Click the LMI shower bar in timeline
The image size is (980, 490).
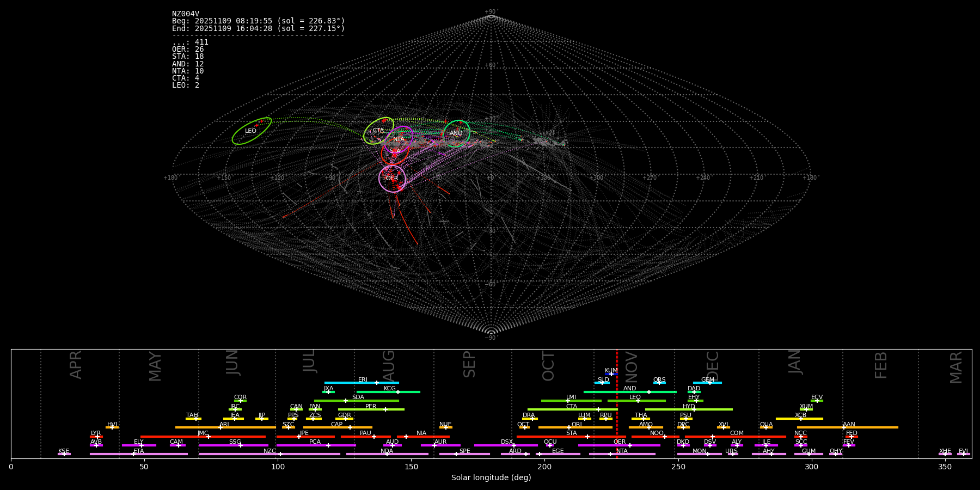click(x=571, y=400)
